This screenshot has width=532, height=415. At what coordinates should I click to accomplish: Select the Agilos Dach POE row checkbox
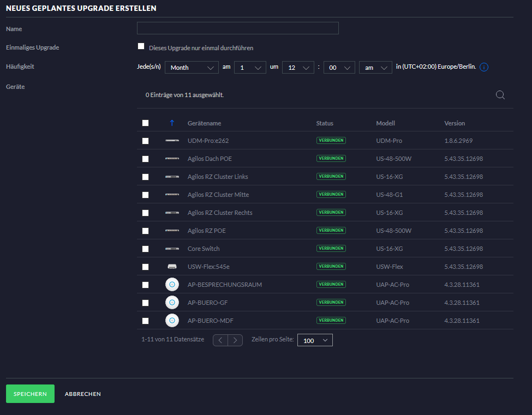(x=145, y=159)
